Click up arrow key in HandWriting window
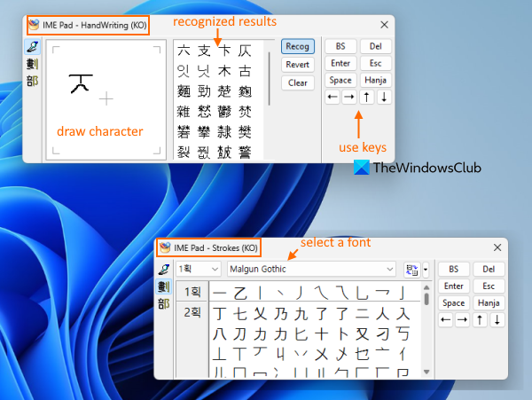This screenshot has width=532, height=400. [x=367, y=98]
